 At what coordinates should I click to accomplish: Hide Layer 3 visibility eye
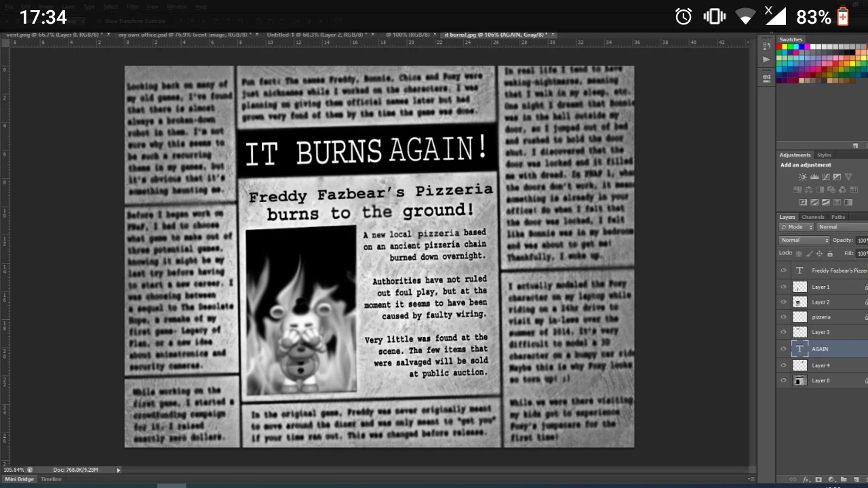[x=783, y=332]
